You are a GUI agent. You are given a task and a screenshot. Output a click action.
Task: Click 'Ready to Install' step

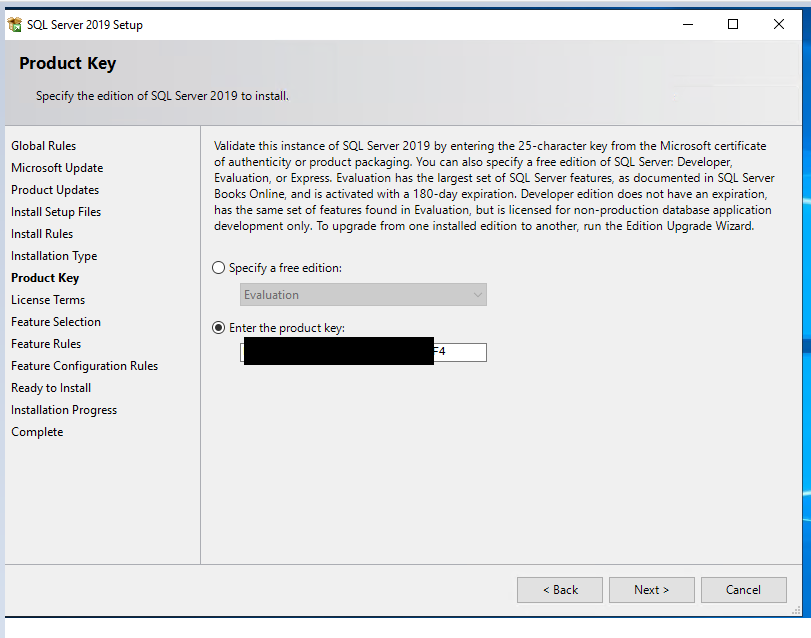coord(51,388)
